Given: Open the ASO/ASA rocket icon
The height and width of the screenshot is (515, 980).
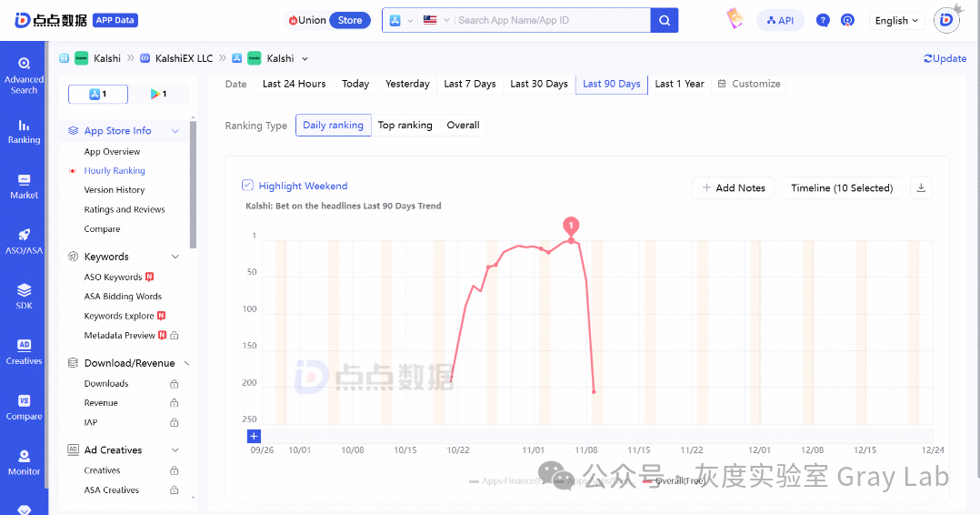Looking at the screenshot, I should [x=24, y=241].
